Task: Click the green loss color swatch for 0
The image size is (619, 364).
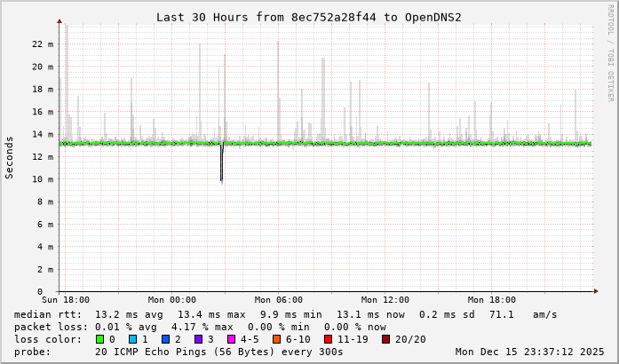Action: coord(99,339)
